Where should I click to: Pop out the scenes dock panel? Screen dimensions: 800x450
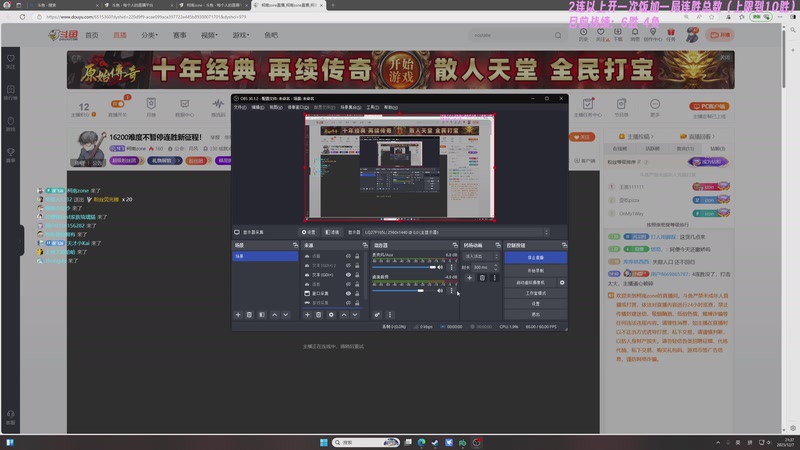tap(295, 245)
